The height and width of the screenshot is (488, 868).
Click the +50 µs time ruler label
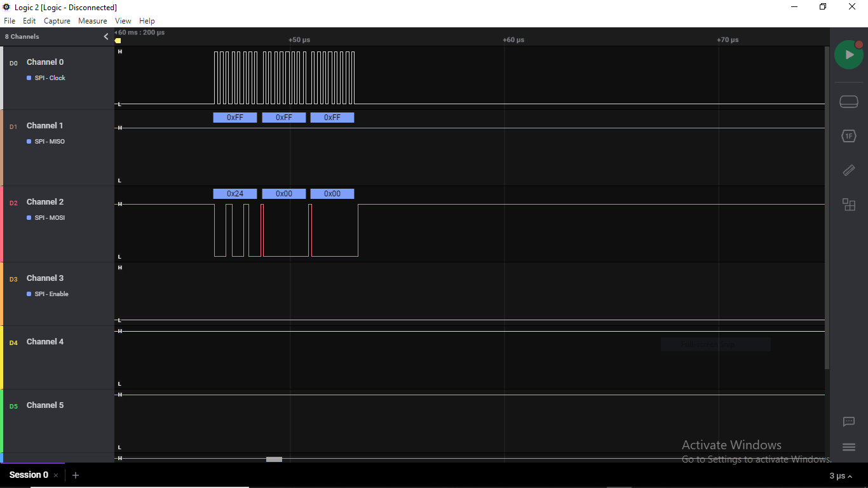(299, 40)
